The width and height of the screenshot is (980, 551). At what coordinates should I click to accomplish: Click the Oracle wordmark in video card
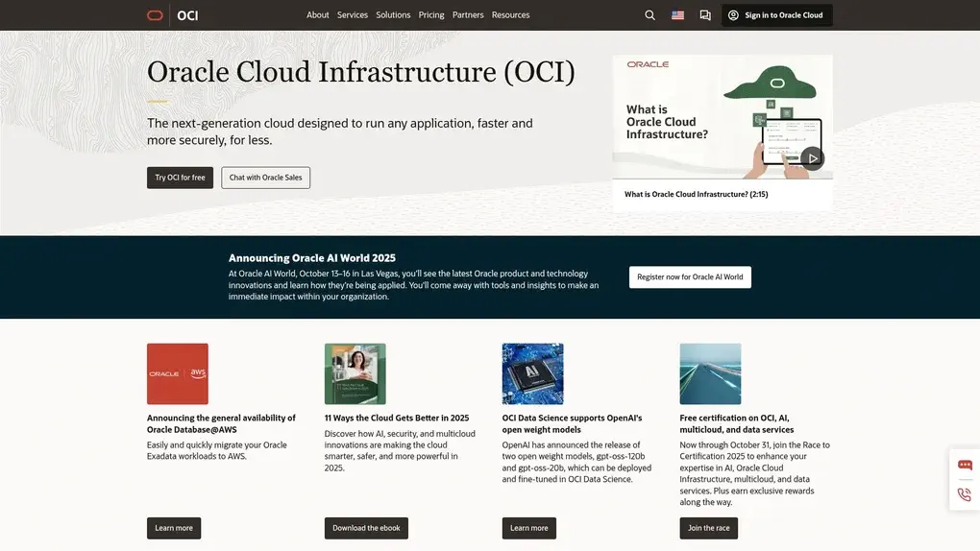coord(649,64)
